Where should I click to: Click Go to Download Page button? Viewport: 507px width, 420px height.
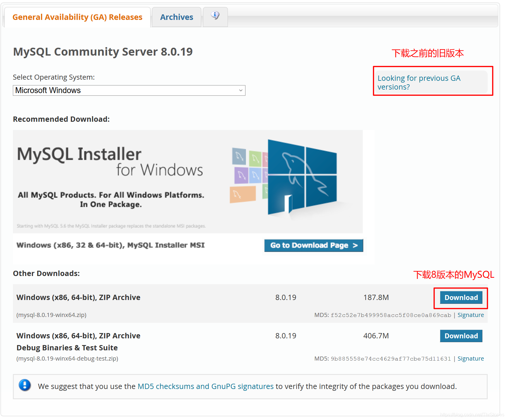click(314, 245)
